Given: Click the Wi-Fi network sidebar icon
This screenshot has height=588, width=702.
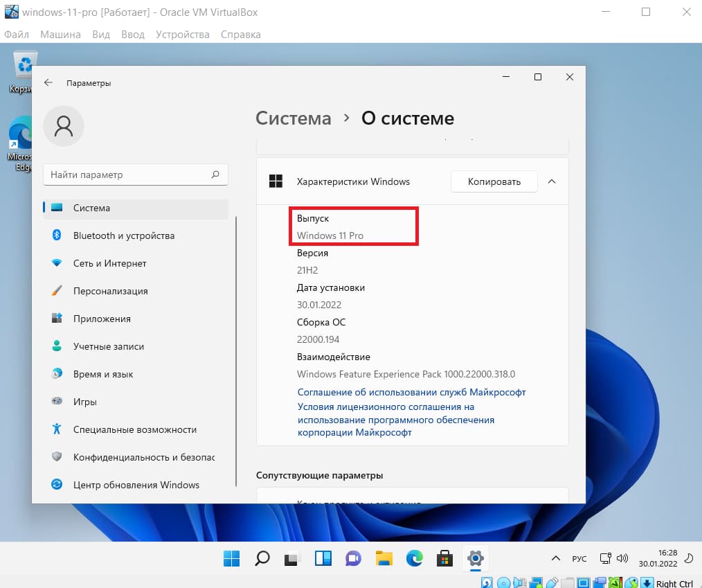Looking at the screenshot, I should coord(57,263).
